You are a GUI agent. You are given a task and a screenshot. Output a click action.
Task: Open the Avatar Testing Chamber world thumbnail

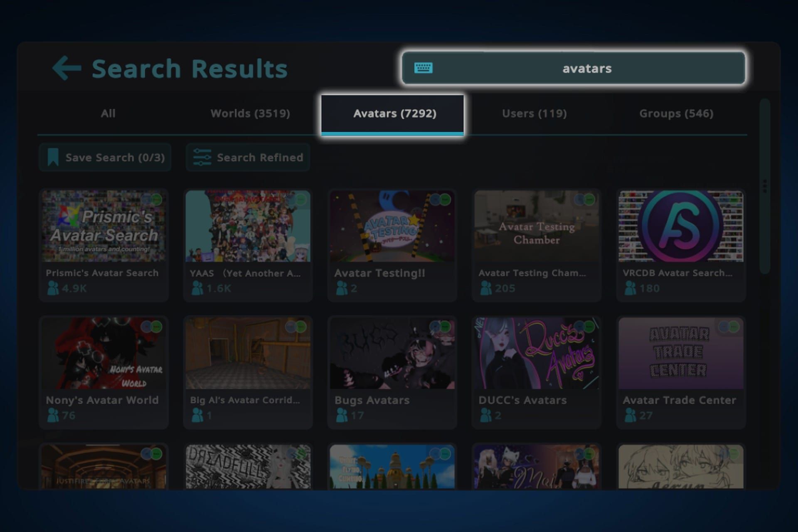[x=537, y=227]
